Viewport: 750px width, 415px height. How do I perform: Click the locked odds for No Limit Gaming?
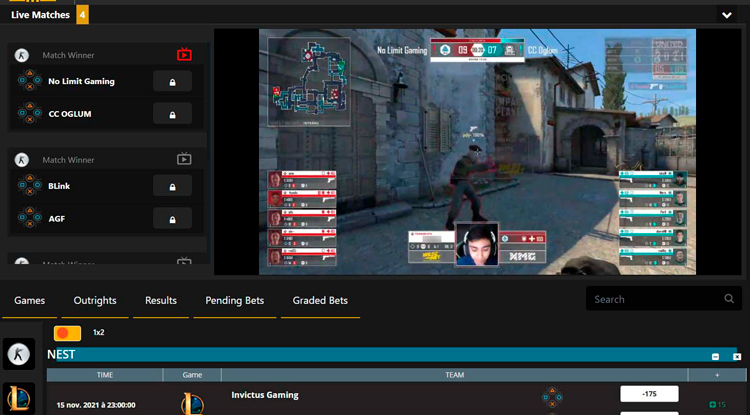coord(172,81)
